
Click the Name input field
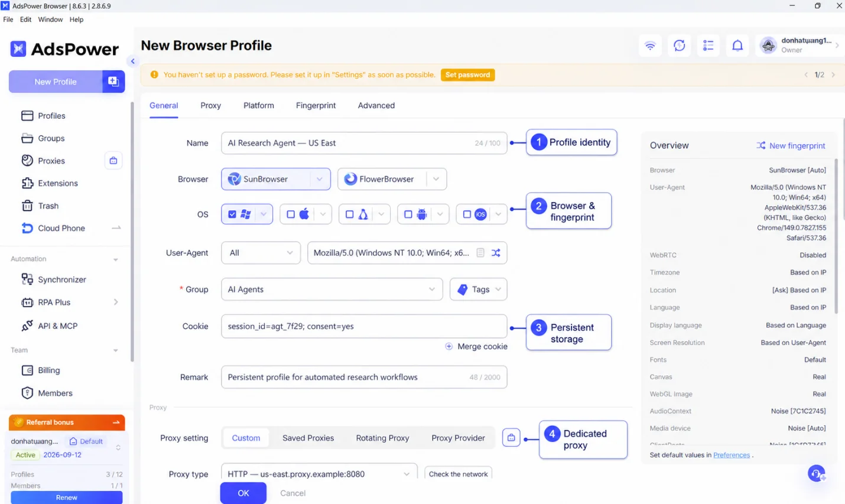(x=364, y=143)
